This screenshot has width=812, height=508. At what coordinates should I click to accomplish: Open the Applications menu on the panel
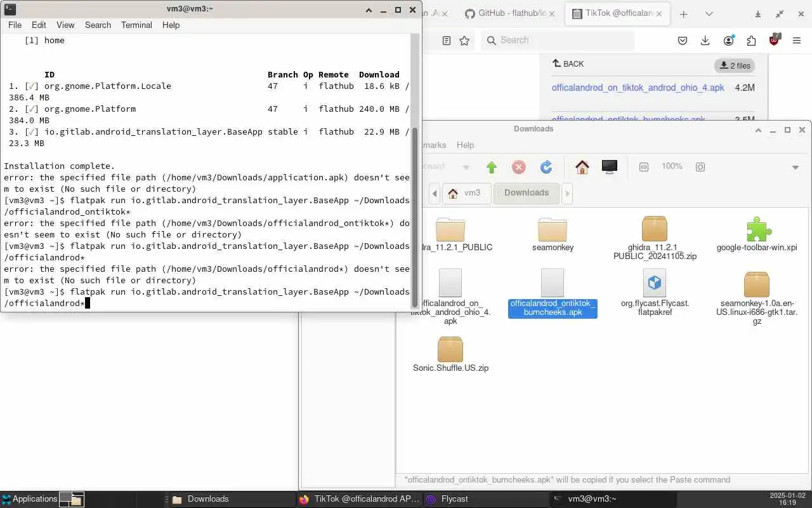click(29, 499)
